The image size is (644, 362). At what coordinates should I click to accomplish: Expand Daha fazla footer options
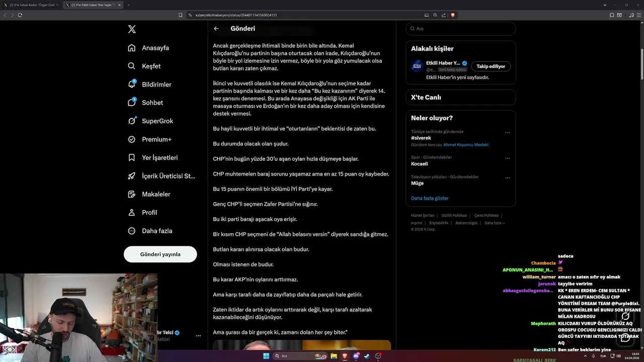(x=495, y=223)
